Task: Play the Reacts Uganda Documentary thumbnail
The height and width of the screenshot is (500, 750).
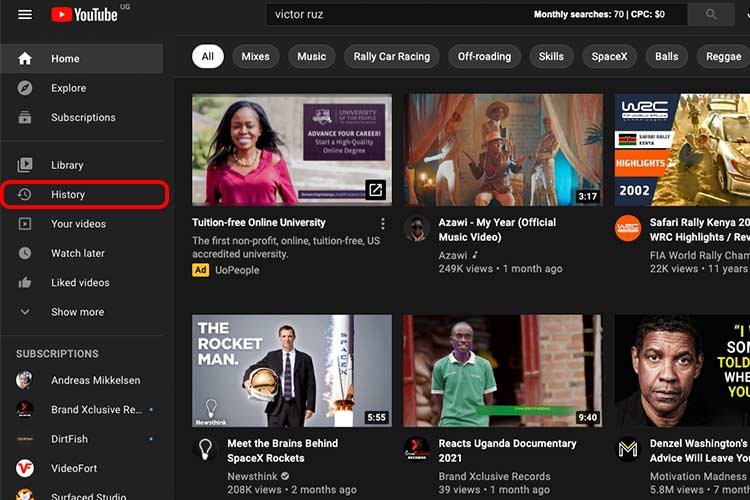Action: tap(503, 371)
